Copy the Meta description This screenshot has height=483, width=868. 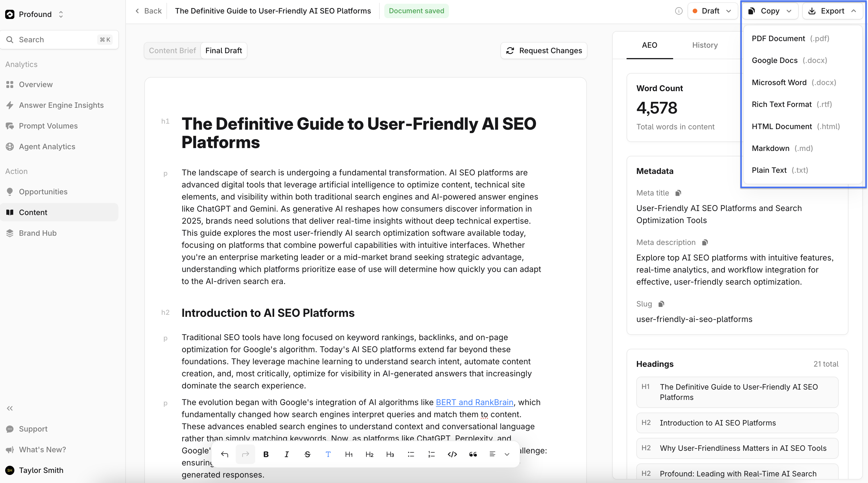[x=705, y=243]
